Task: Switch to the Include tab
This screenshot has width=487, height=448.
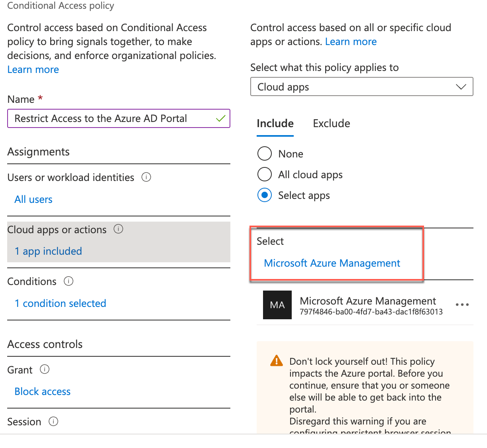Action: [275, 124]
